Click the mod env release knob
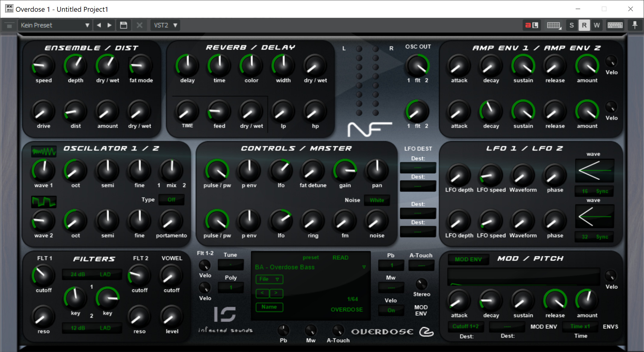 (555, 301)
